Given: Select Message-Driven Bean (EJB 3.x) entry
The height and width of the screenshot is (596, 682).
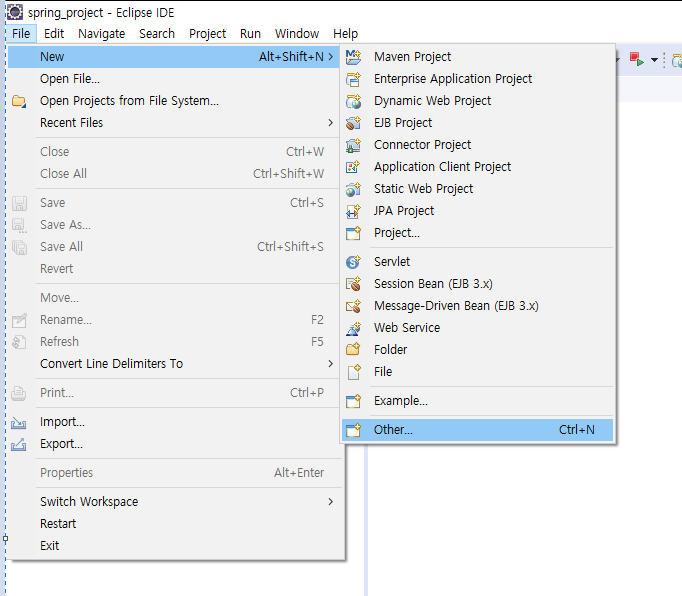Looking at the screenshot, I should [478, 306].
